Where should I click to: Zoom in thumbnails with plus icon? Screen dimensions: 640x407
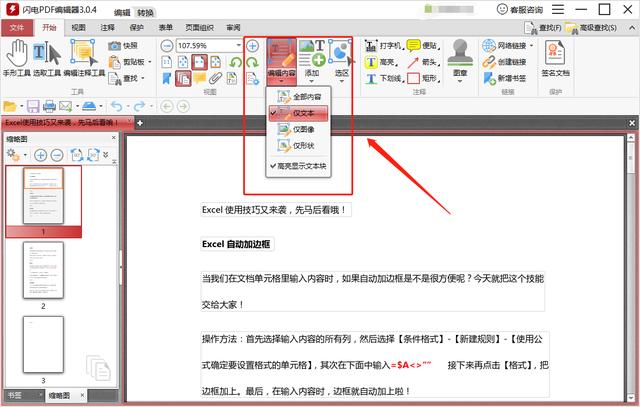[40, 155]
